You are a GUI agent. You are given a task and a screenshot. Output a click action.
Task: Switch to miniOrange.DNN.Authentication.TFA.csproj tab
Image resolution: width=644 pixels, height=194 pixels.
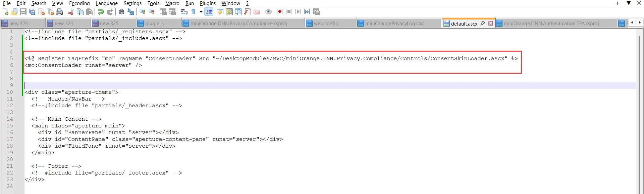(556, 24)
